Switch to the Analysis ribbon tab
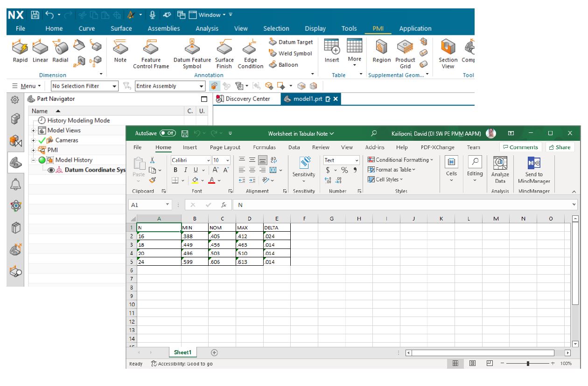 (x=207, y=28)
